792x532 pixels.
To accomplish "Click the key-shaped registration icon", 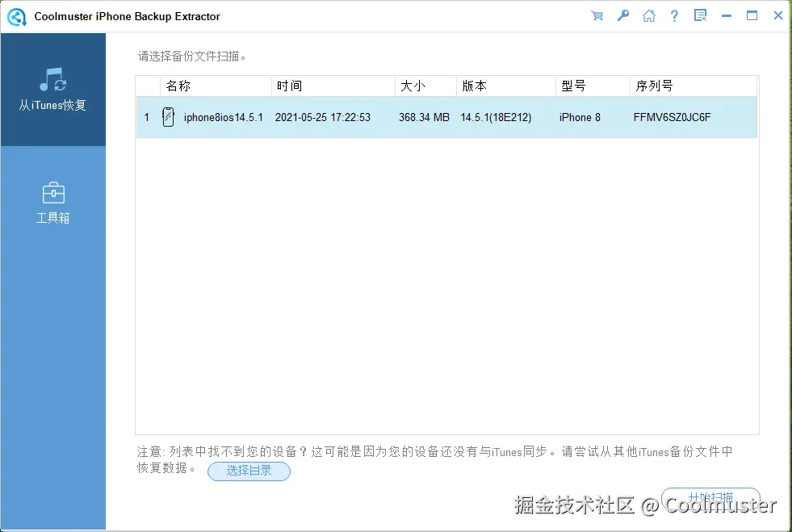I will click(622, 15).
